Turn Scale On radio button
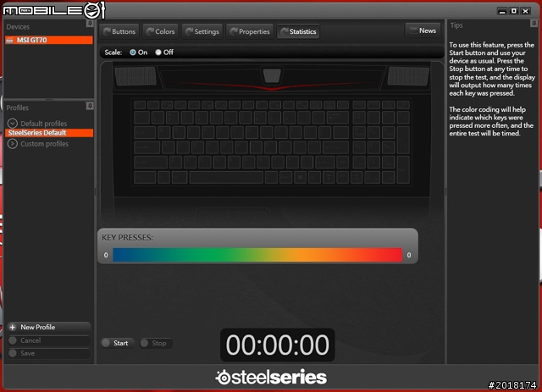Viewport: 542px width, 392px height. point(133,52)
